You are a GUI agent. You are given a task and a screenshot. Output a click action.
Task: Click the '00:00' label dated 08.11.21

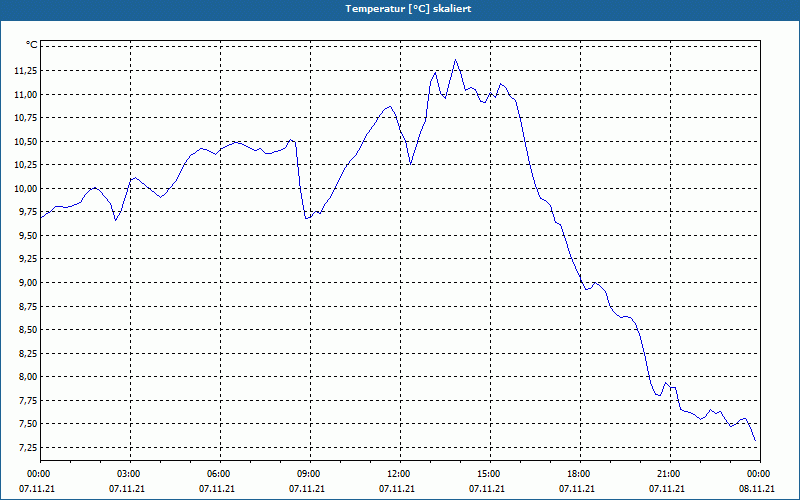click(x=757, y=474)
